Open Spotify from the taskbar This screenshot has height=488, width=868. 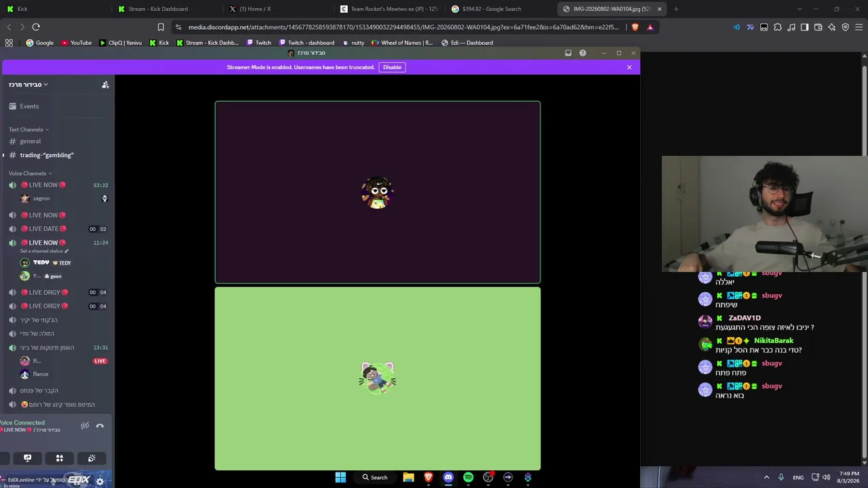coord(468,477)
